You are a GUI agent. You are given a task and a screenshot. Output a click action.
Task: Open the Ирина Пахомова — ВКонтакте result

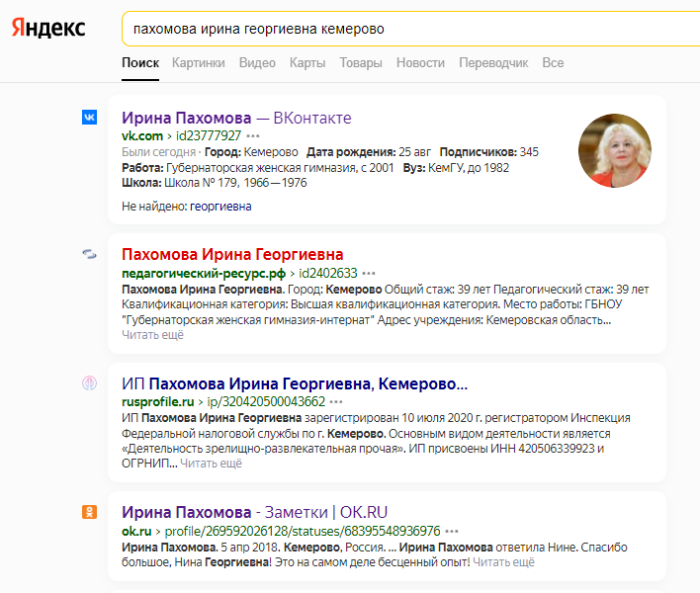(x=236, y=118)
